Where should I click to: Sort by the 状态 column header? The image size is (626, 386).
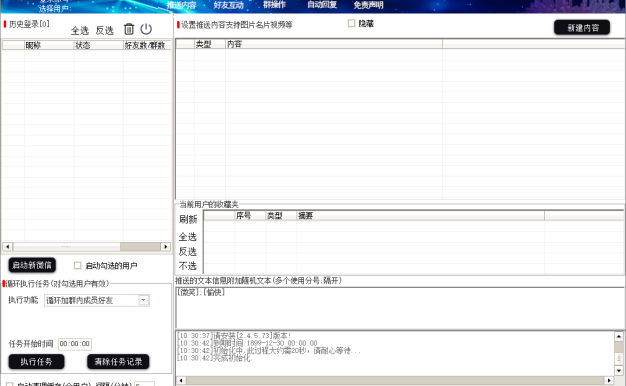pyautogui.click(x=98, y=45)
